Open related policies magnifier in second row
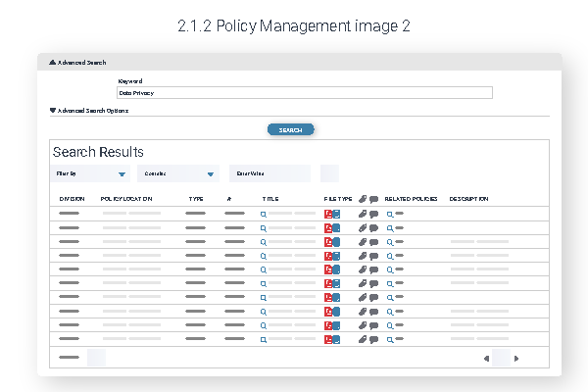Screen dimensions: 588x392 (x=390, y=228)
